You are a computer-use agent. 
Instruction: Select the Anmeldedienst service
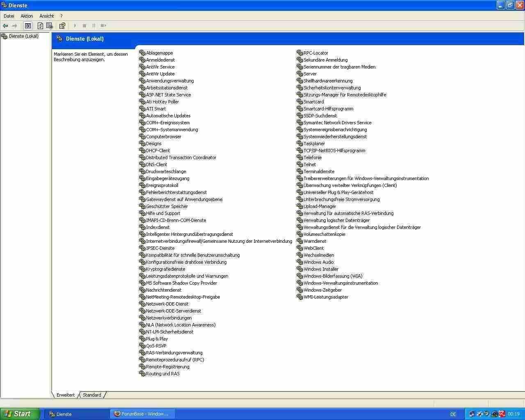160,60
